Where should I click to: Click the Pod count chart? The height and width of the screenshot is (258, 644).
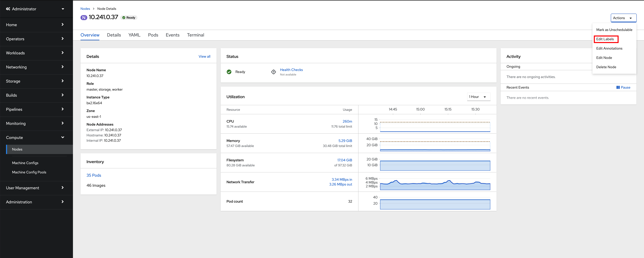(x=435, y=203)
